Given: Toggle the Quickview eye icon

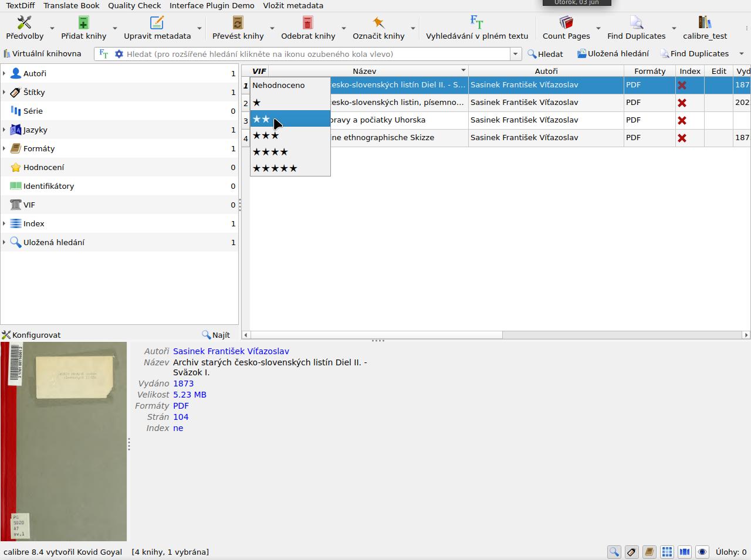Looking at the screenshot, I should 702,552.
